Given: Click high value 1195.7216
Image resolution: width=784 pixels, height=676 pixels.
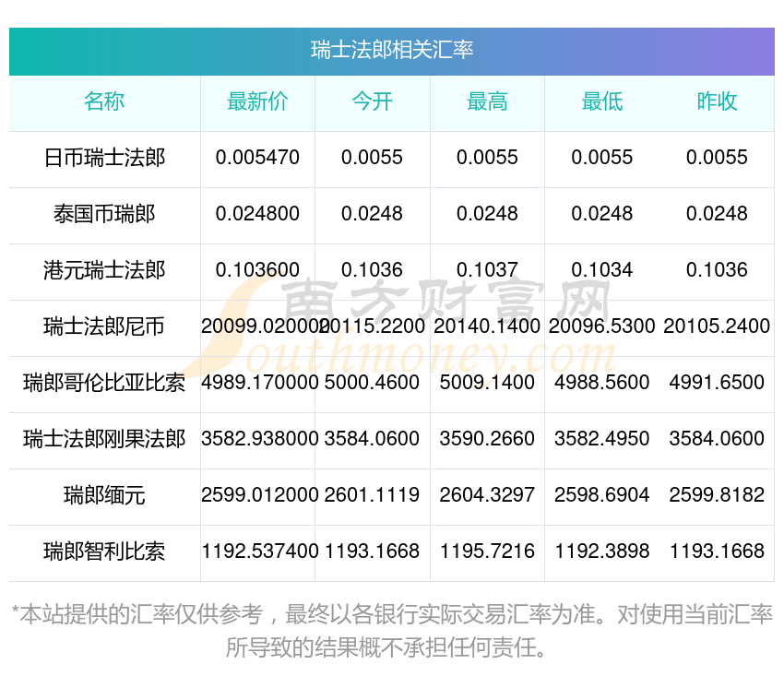Looking at the screenshot, I should coord(487,551).
